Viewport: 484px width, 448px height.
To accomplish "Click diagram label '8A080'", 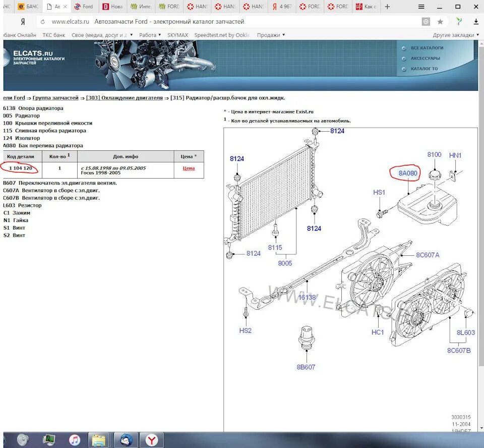I will tap(408, 173).
